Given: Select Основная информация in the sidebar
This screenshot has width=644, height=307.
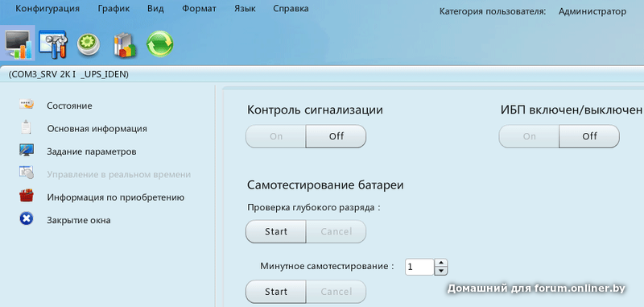Looking at the screenshot, I should coord(97,129).
